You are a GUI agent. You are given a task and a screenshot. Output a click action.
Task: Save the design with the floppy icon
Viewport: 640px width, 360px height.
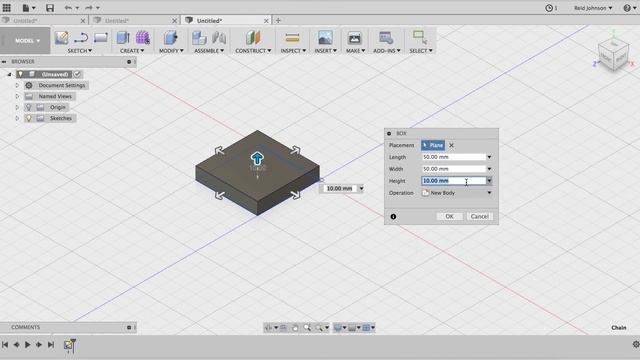(49, 7)
